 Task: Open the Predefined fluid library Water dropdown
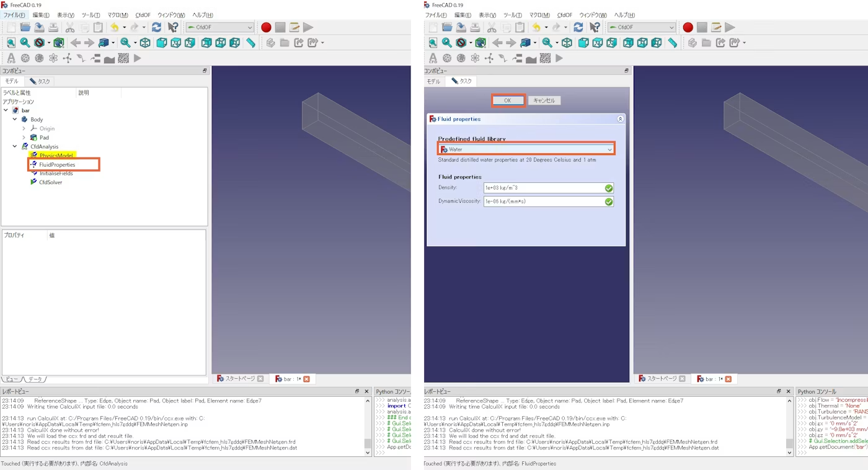[526, 149]
